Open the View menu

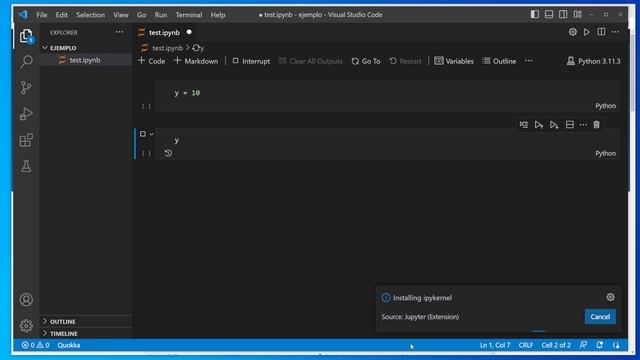tap(120, 15)
